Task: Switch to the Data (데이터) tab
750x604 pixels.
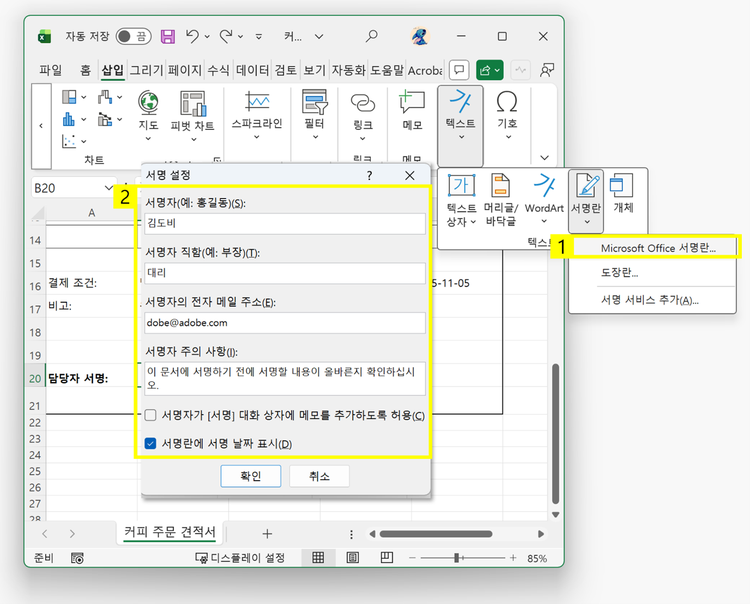Action: point(253,70)
